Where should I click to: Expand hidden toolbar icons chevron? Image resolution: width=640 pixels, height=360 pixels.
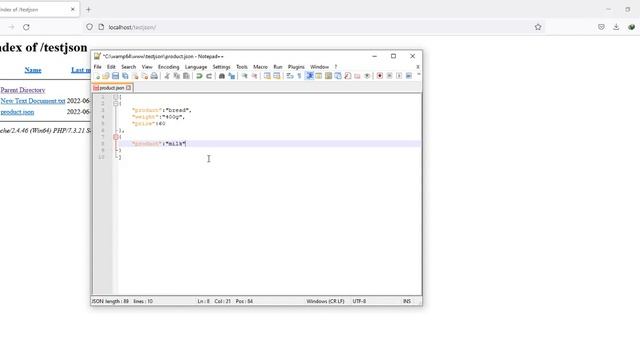pyautogui.click(x=418, y=75)
